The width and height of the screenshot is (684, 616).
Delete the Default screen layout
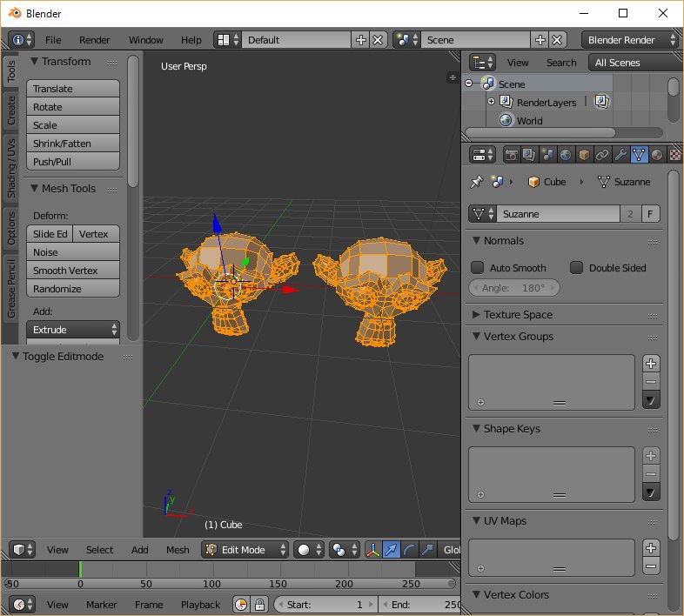pyautogui.click(x=378, y=40)
